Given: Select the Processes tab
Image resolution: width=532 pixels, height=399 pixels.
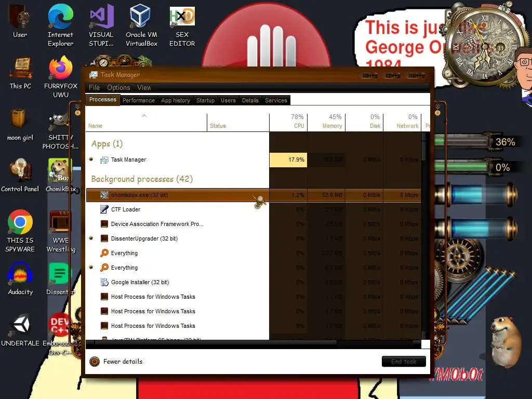Looking at the screenshot, I should (x=102, y=99).
